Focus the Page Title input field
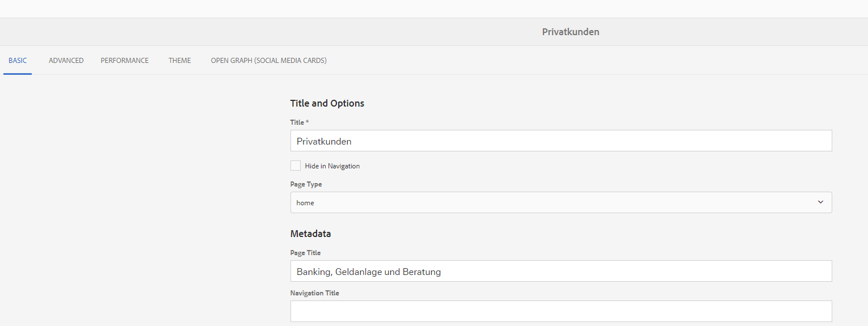The width and height of the screenshot is (868, 326). [x=561, y=272]
